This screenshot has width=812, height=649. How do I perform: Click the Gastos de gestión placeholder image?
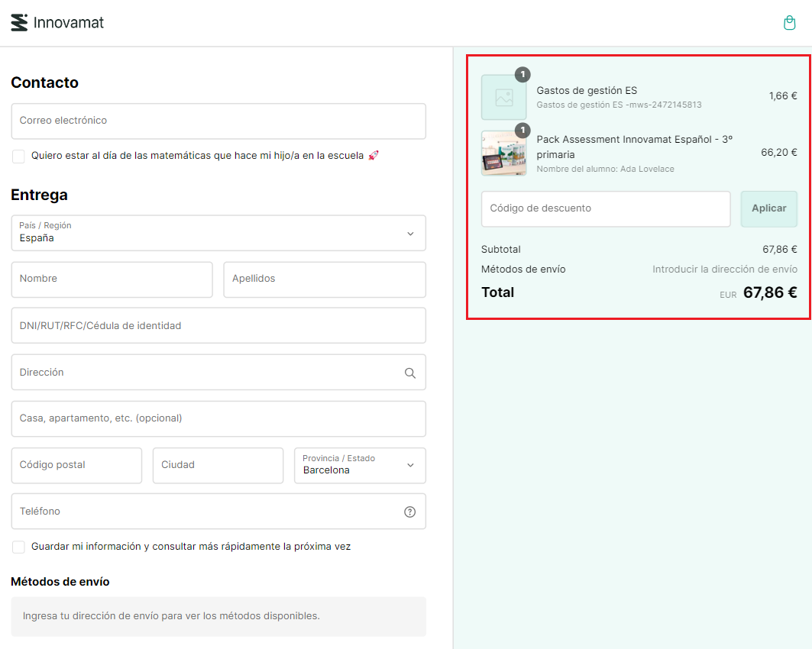[503, 97]
